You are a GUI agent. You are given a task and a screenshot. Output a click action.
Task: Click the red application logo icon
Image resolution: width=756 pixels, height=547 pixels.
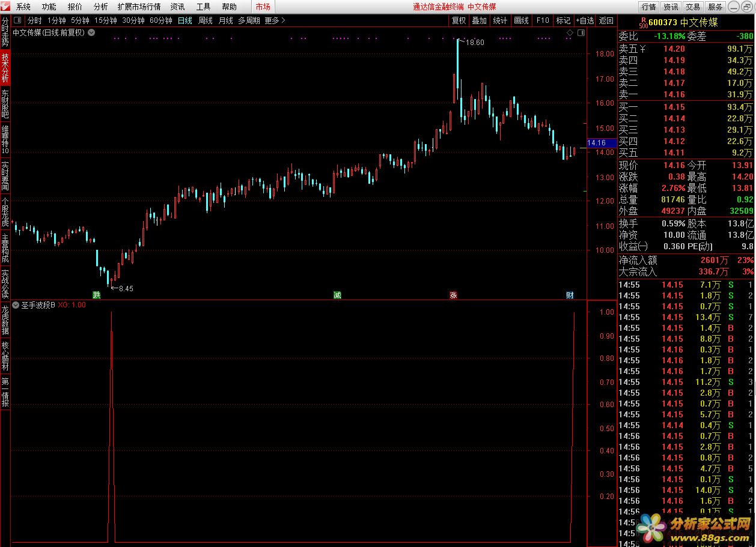[x=6, y=7]
